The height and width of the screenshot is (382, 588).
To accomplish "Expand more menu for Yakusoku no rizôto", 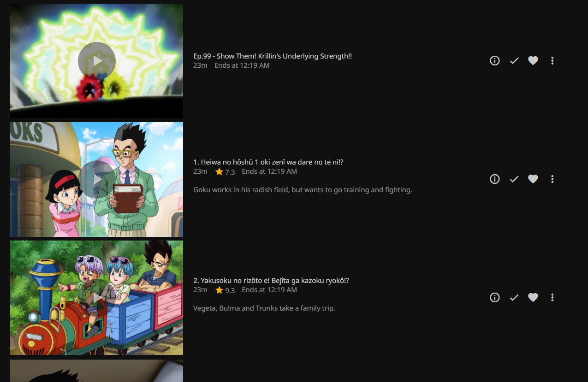I will tap(552, 297).
